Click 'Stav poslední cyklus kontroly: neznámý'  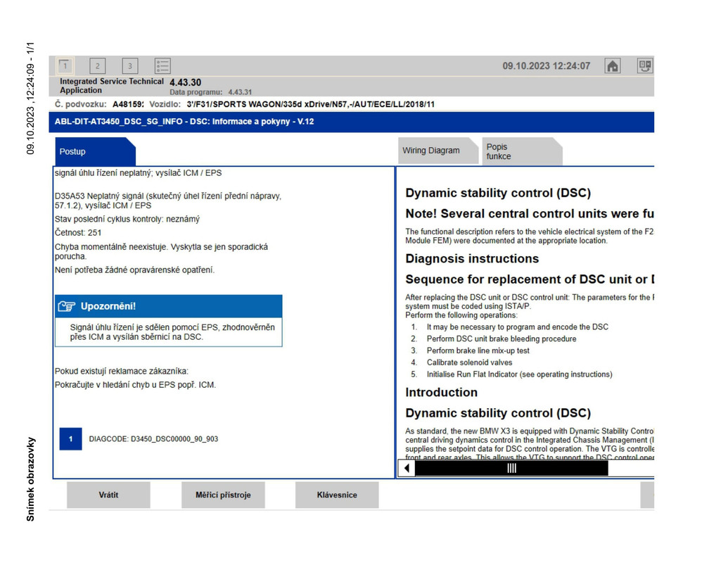(127, 219)
